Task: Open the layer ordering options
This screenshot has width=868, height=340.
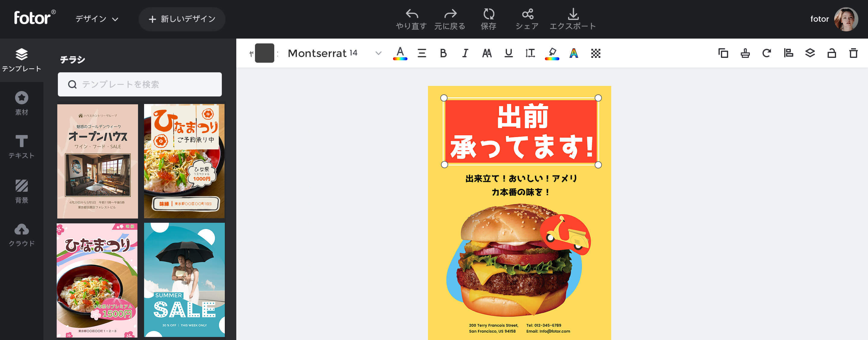Action: click(810, 53)
